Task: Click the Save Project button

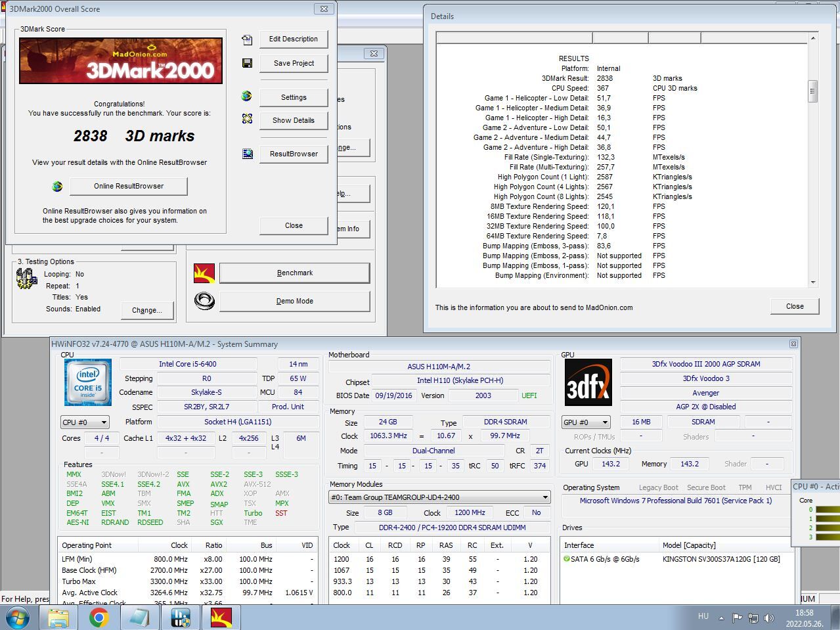Action: [x=294, y=63]
